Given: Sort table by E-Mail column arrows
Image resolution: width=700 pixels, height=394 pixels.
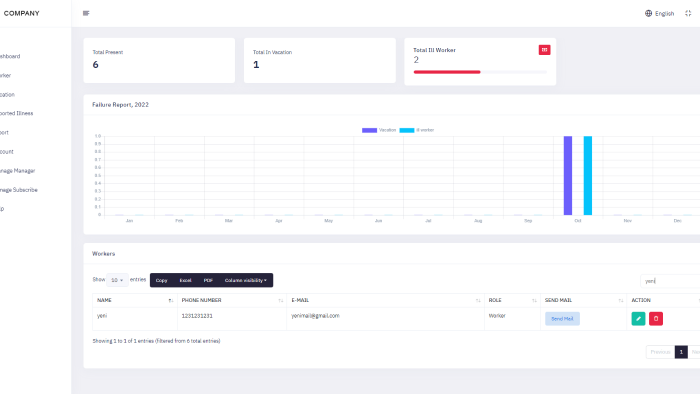Looking at the screenshot, I should coord(478,301).
